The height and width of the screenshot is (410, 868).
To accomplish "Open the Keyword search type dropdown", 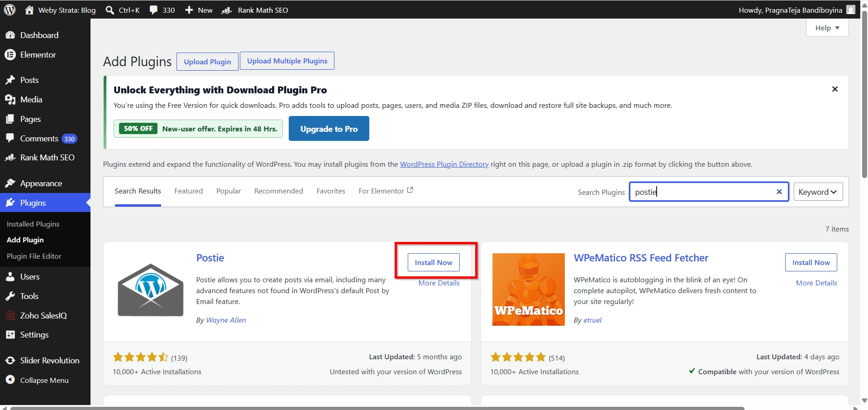I will coord(818,192).
